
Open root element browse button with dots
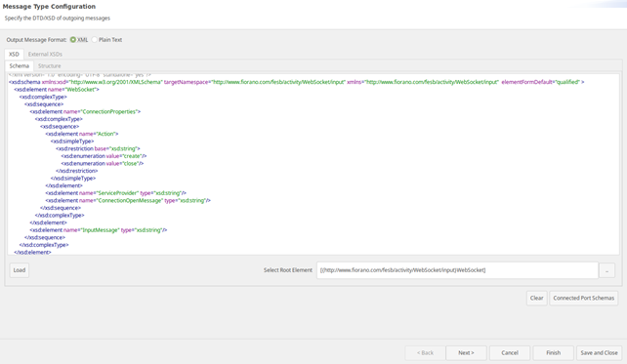(x=606, y=270)
